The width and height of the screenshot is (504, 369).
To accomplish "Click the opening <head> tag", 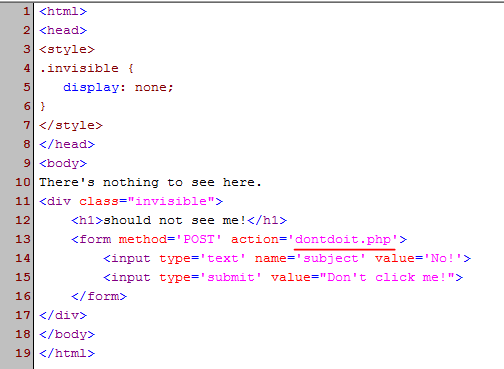I will coord(63,30).
